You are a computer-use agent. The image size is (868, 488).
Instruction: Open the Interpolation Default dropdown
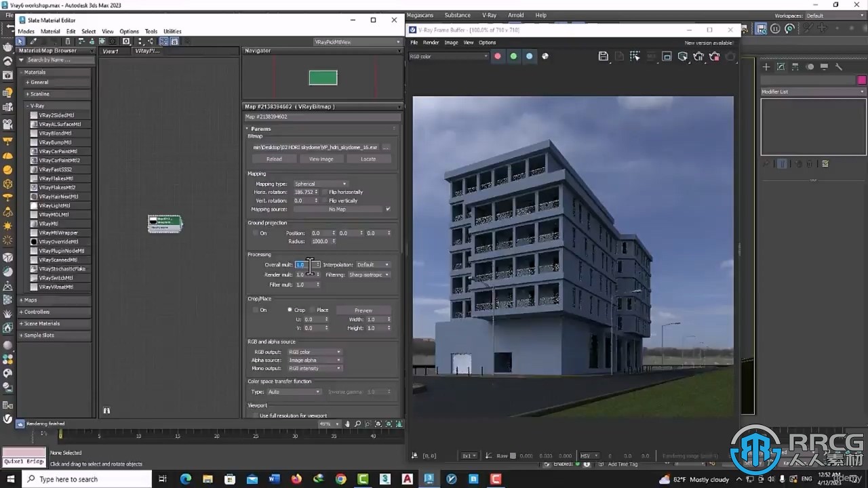click(x=373, y=265)
